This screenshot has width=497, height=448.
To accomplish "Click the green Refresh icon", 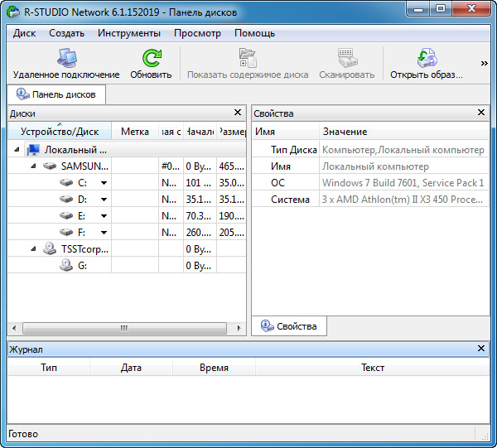I will (151, 58).
